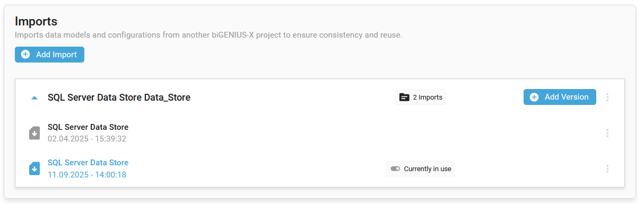Click the gray import file icon for 02.04.2025
644x204 pixels.
pyautogui.click(x=34, y=133)
